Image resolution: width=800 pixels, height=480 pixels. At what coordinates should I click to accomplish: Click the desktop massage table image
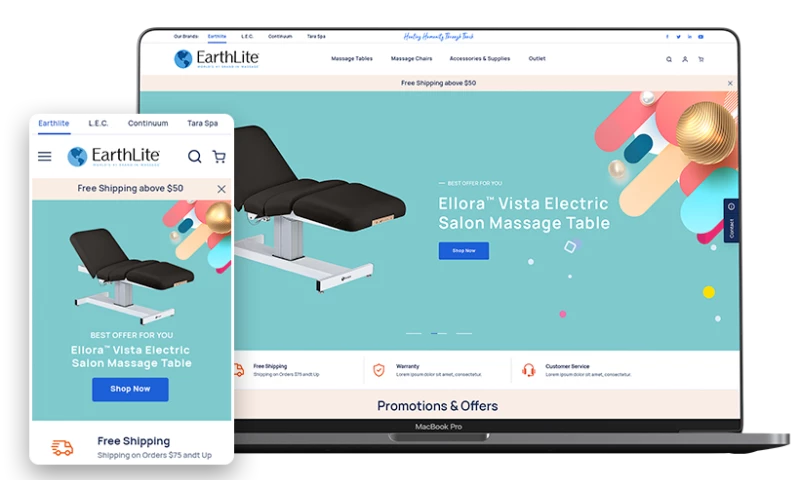(x=319, y=209)
